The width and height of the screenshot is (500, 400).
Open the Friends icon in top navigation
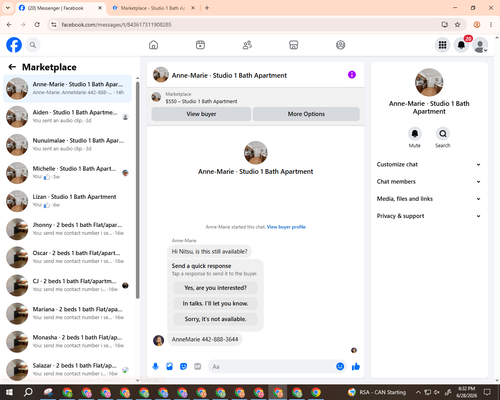pyautogui.click(x=247, y=45)
